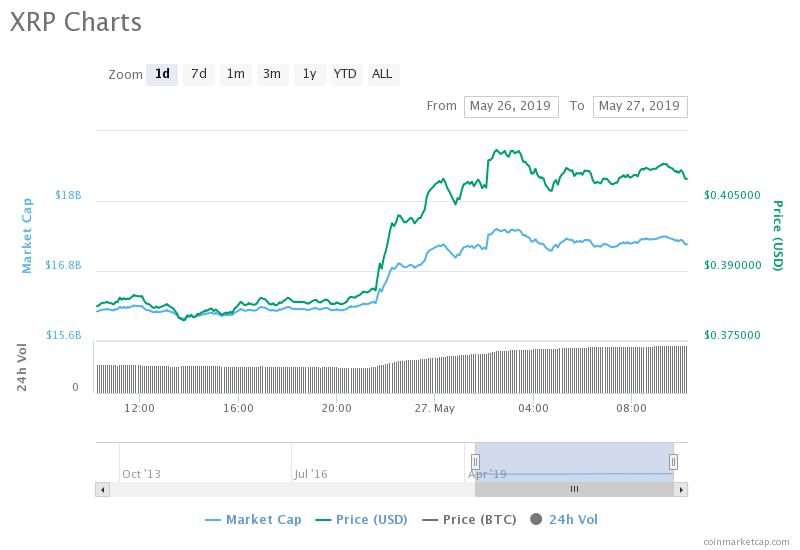Image resolution: width=800 pixels, height=550 pixels.
Task: Show ALL historical data
Action: pyautogui.click(x=382, y=74)
